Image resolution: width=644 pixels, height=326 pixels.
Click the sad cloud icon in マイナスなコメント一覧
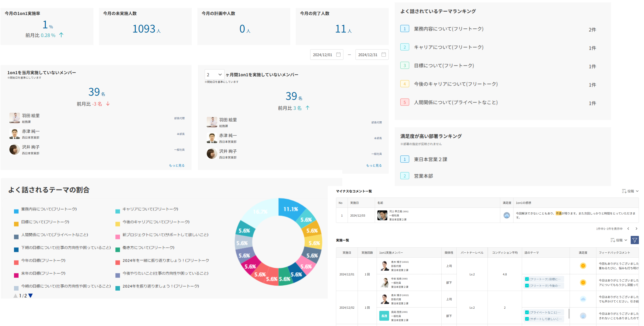(x=507, y=215)
